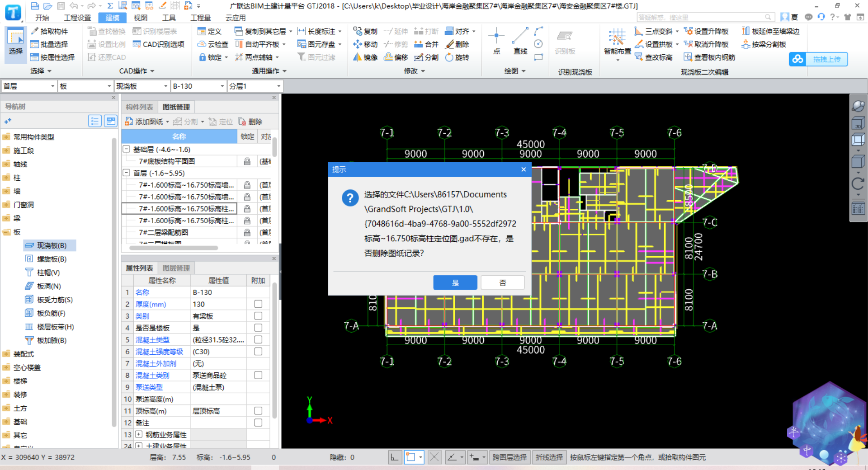The image size is (868, 470).
Task: Select the 拾取构件 pick component tool
Action: [x=49, y=31]
